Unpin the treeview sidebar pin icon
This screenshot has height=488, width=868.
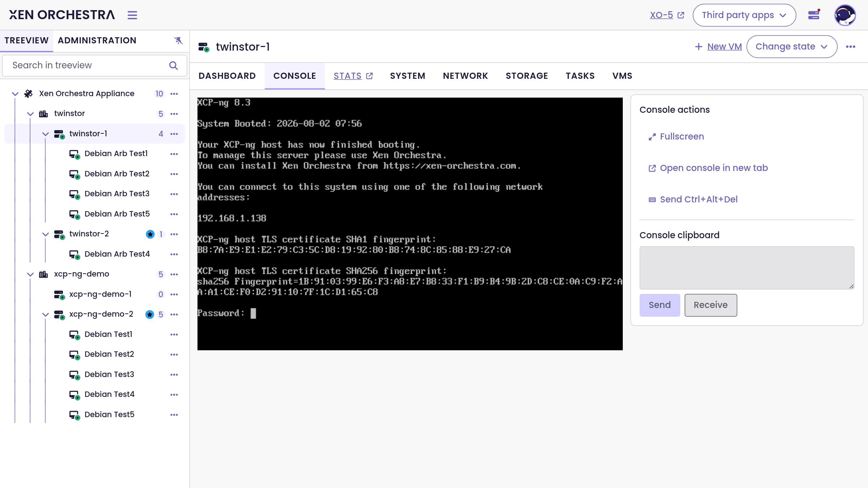(178, 40)
